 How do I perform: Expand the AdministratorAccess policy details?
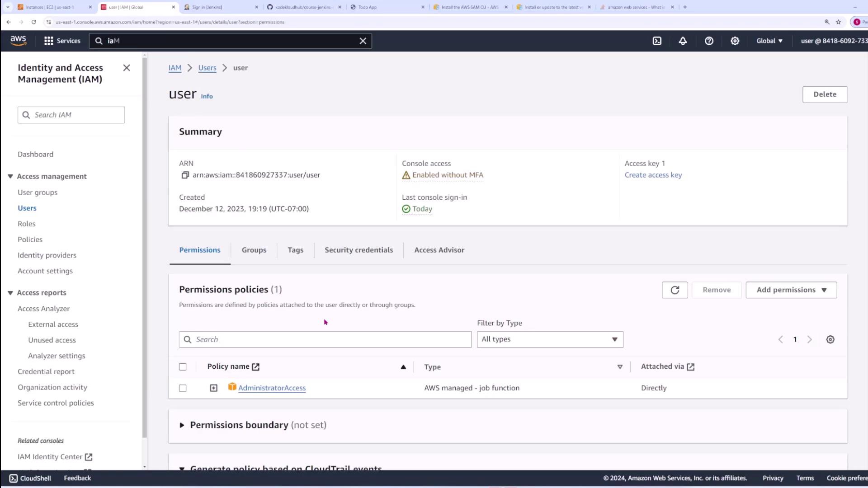tap(213, 388)
